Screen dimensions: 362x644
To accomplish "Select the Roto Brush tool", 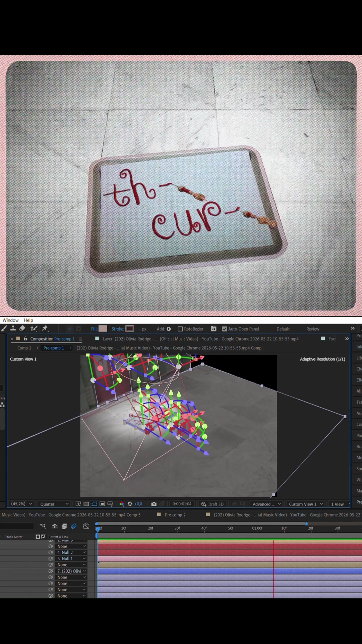I will click(x=34, y=329).
